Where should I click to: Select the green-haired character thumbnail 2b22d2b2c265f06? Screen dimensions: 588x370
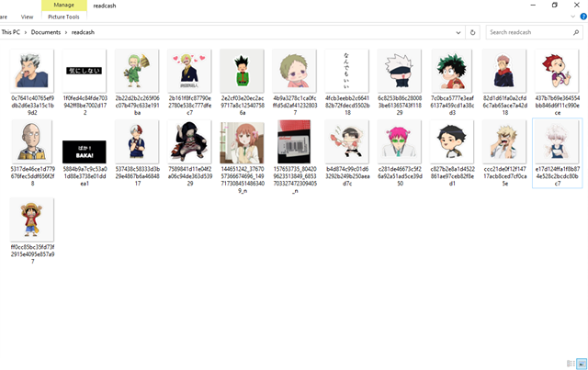[x=137, y=71]
